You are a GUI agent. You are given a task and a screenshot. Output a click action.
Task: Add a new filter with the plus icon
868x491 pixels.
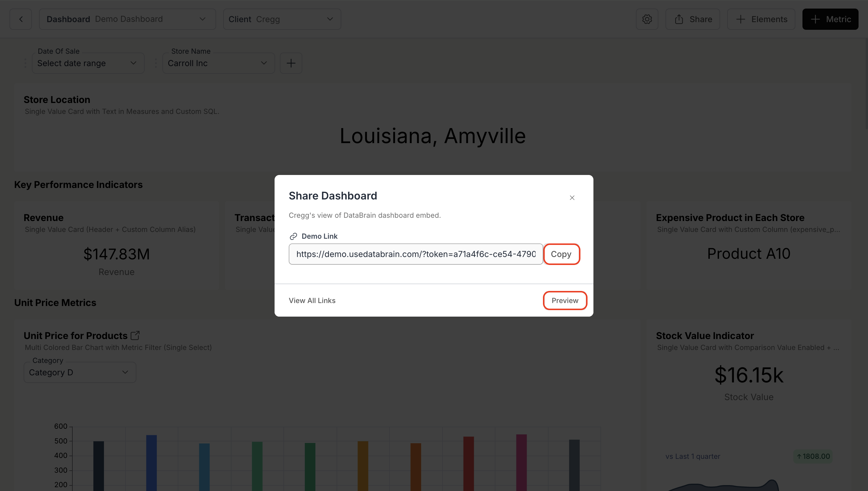pyautogui.click(x=291, y=63)
